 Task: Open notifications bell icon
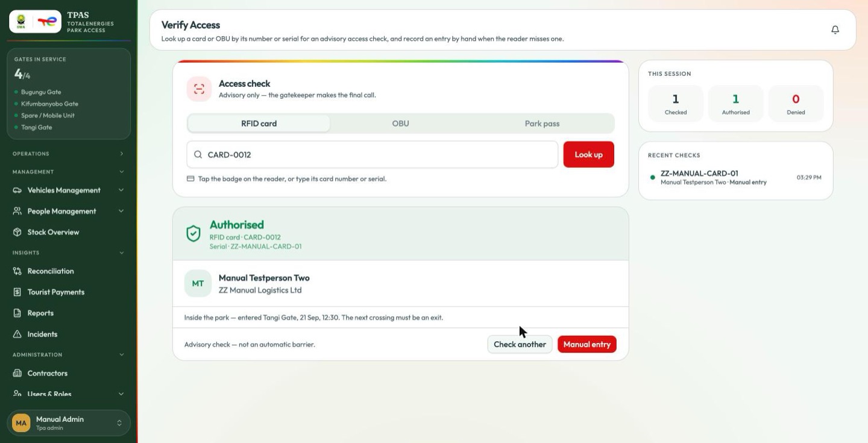[x=835, y=30]
